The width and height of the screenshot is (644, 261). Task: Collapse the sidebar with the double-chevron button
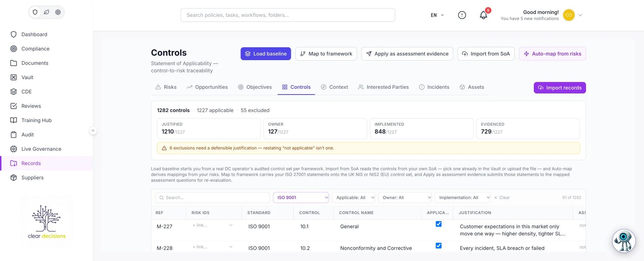(x=93, y=131)
